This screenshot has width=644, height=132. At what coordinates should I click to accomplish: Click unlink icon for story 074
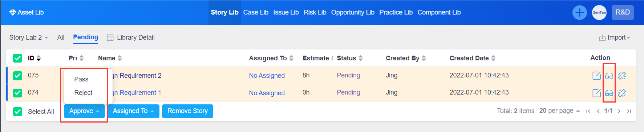coord(622,93)
